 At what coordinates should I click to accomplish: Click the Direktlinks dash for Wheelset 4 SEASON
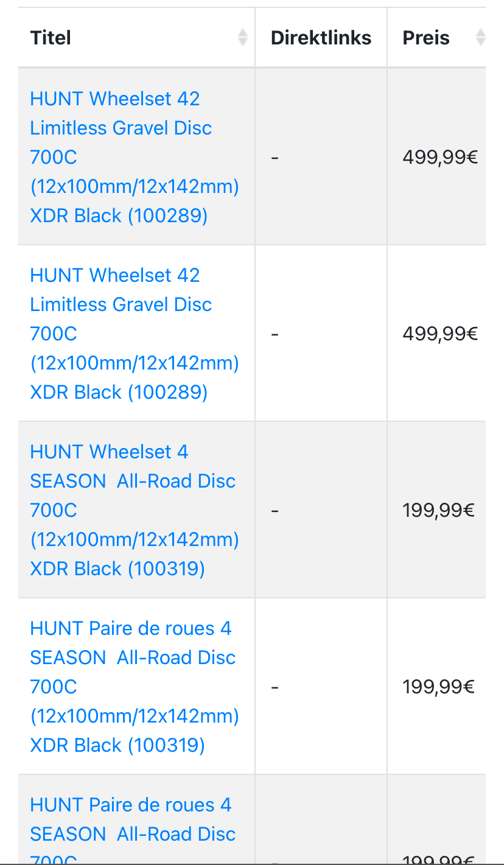pyautogui.click(x=275, y=511)
